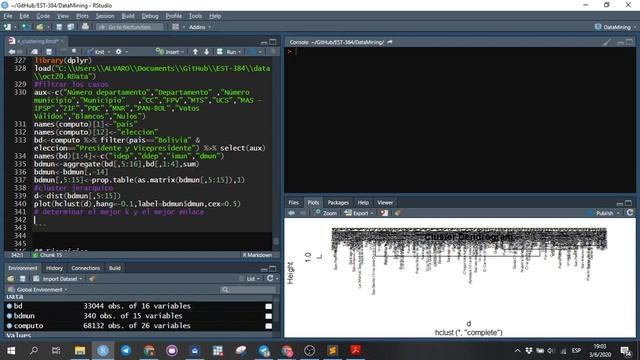Click the console working directory arrow icon

click(x=390, y=42)
